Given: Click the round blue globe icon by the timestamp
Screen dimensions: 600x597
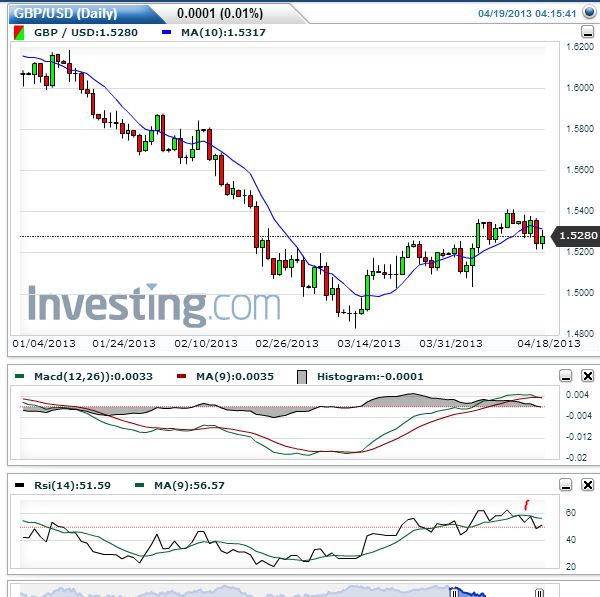Looking at the screenshot, I should 589,13.
